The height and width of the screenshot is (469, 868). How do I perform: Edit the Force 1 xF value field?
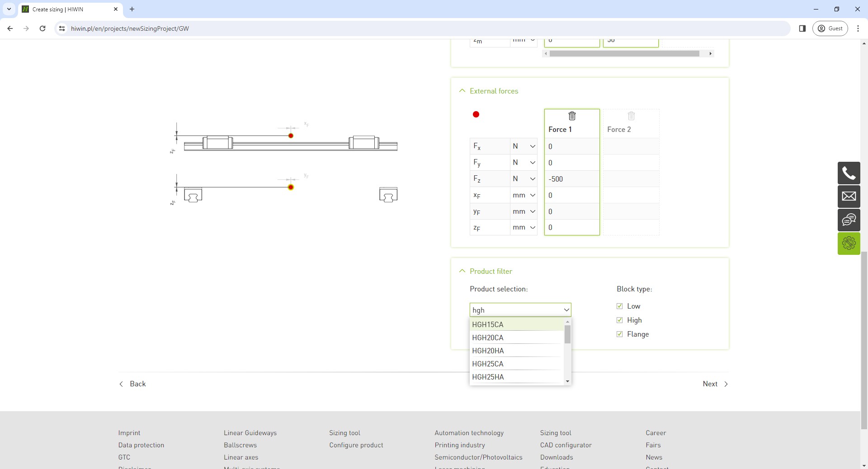coord(572,195)
